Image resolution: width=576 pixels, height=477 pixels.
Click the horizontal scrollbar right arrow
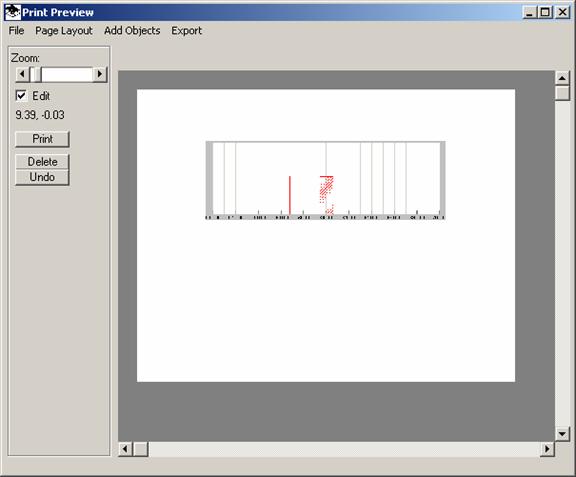coord(547,449)
